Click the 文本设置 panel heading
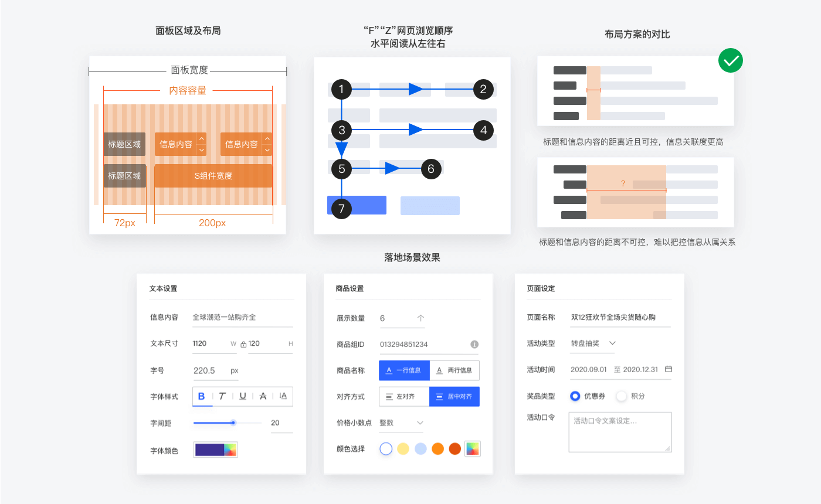This screenshot has width=821, height=504. pos(164,289)
